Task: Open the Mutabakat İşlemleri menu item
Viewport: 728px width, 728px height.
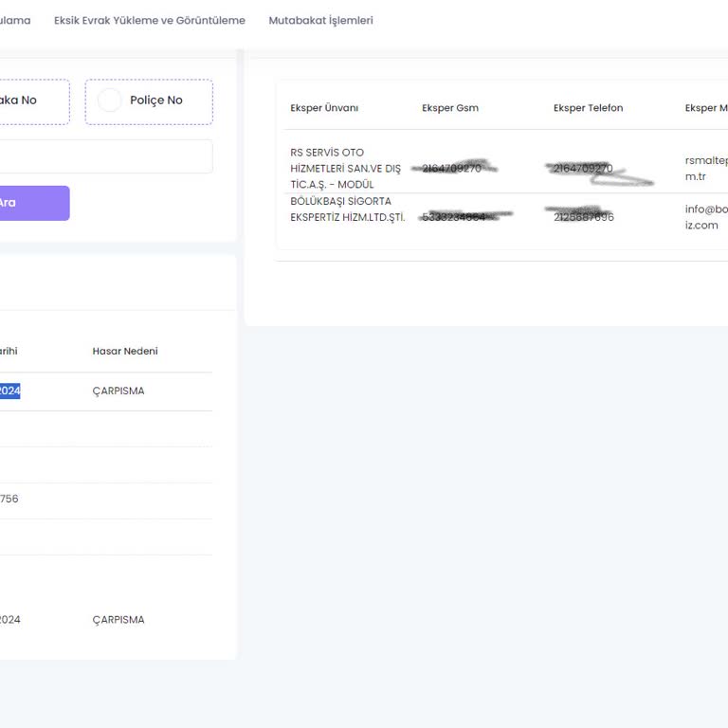Action: coord(320,20)
